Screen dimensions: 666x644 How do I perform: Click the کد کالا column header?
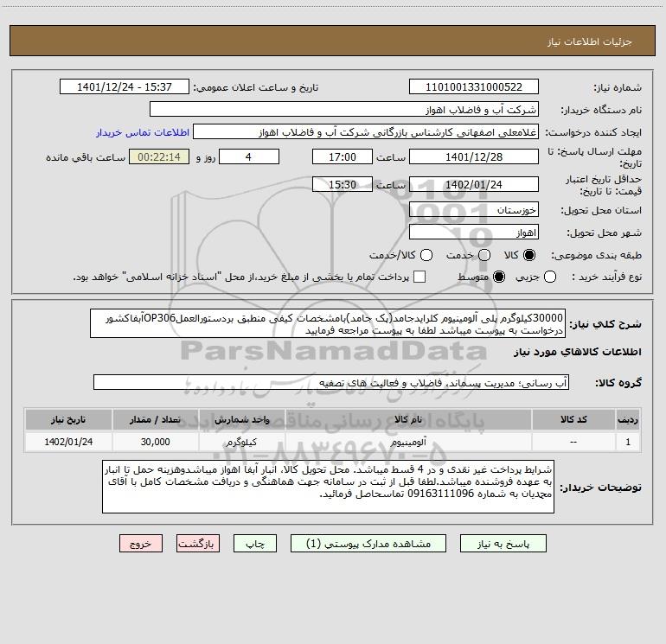pyautogui.click(x=573, y=419)
